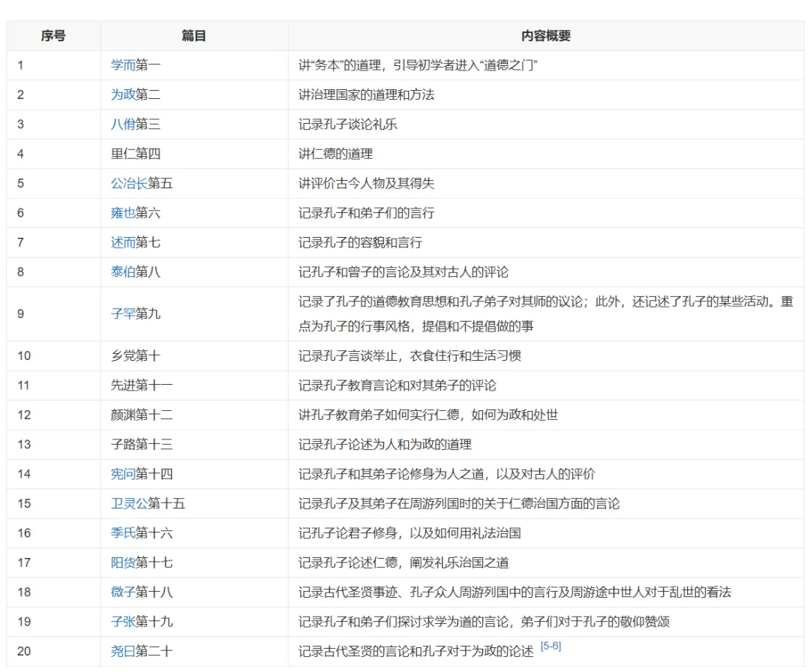Click summary 记录孔子教育言论和对其弟子的评论
The image size is (810, 672).
tap(397, 385)
